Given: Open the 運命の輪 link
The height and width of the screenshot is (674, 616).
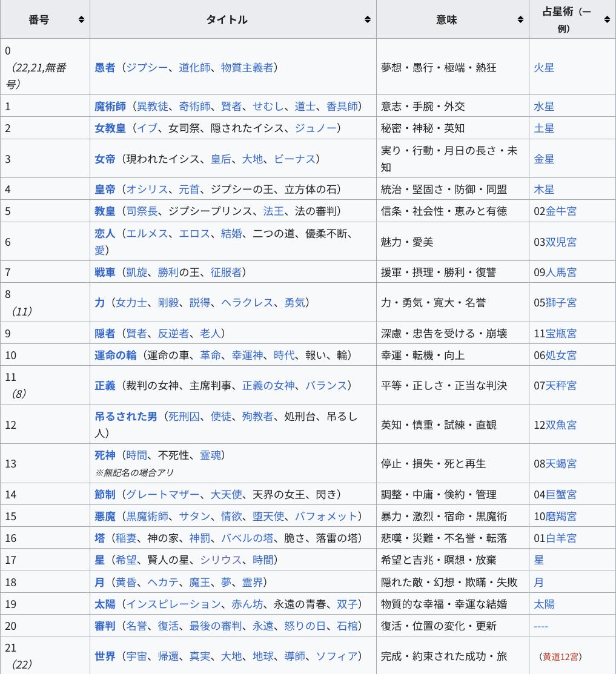Looking at the screenshot, I should [x=116, y=355].
